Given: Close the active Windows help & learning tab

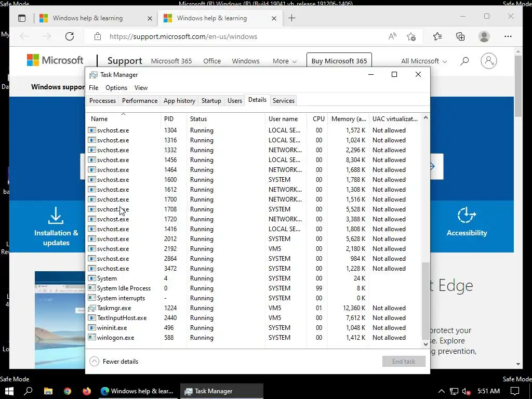Looking at the screenshot, I should coord(274,18).
